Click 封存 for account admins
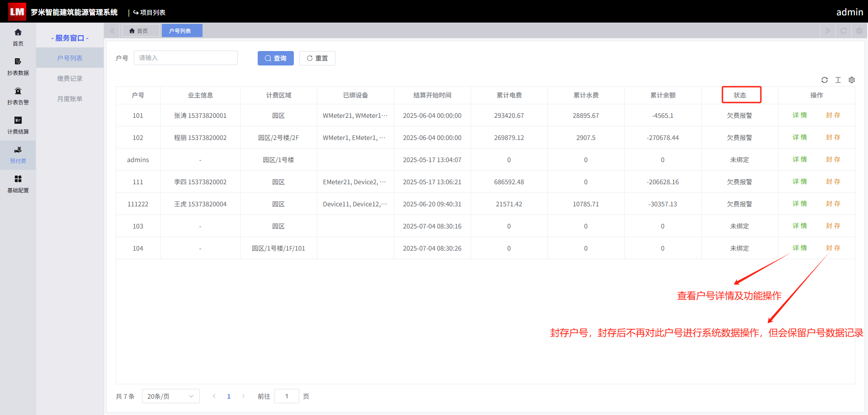 click(x=833, y=159)
